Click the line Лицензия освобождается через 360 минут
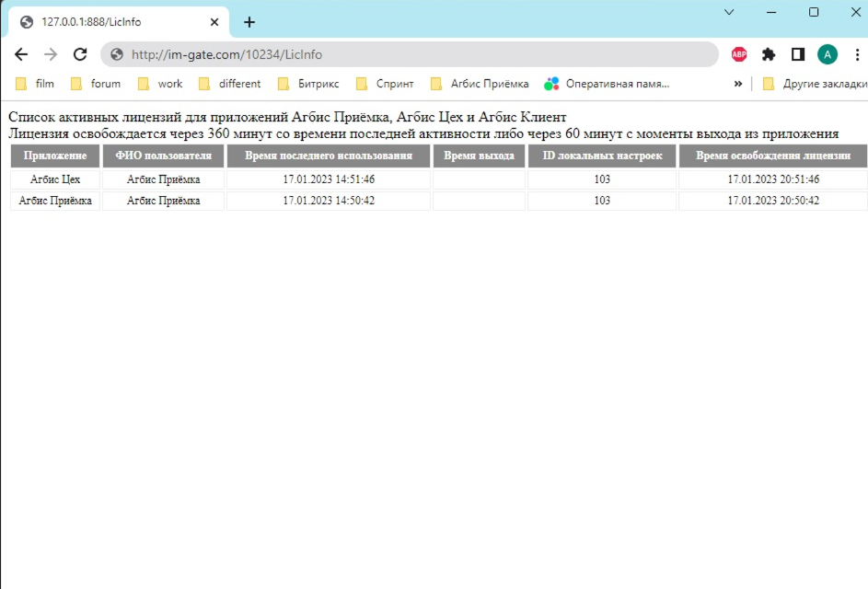Viewport: 868px width, 589px height. tap(423, 133)
